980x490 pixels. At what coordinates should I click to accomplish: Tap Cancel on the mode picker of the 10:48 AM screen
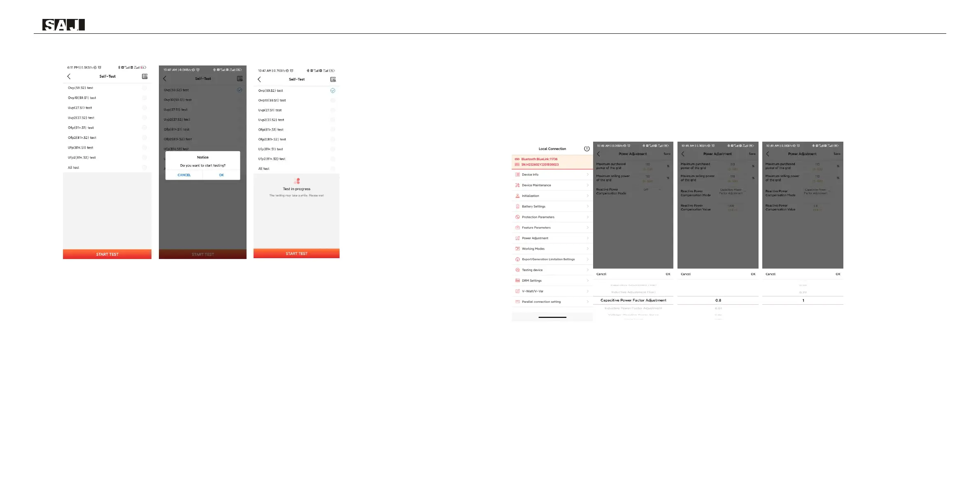[x=601, y=274]
